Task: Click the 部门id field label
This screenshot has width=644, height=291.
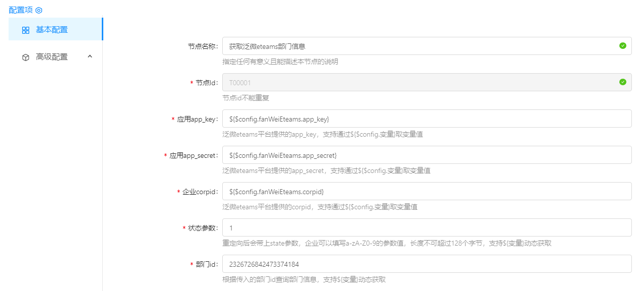Action: (x=207, y=265)
